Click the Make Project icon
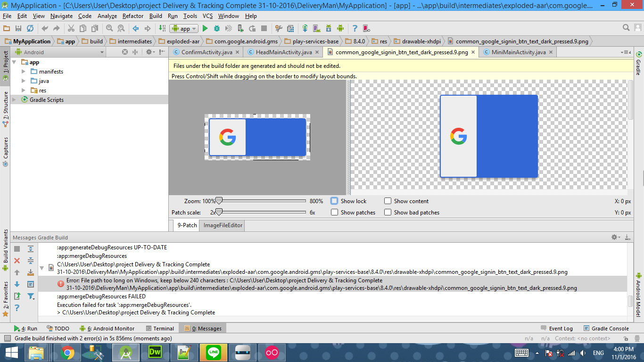644x362 pixels. click(x=163, y=29)
